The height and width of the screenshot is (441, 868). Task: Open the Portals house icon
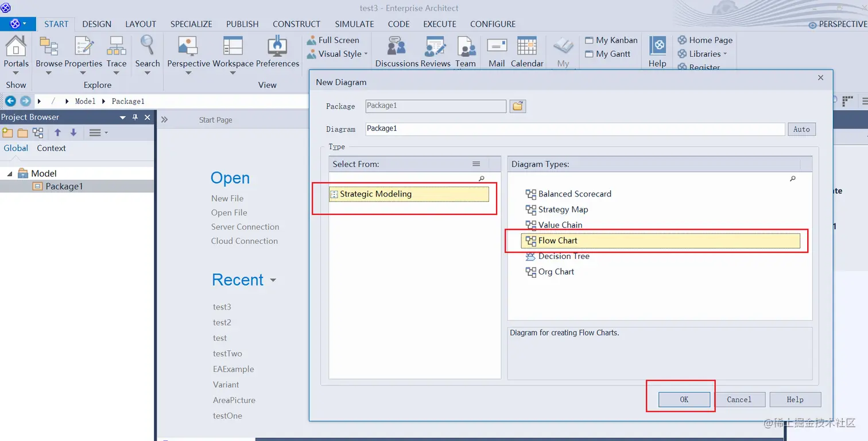point(15,45)
